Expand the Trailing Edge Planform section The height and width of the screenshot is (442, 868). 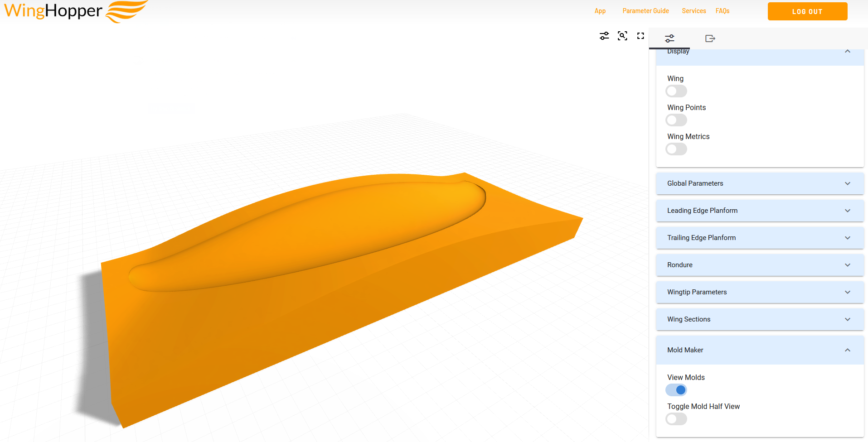tap(760, 238)
